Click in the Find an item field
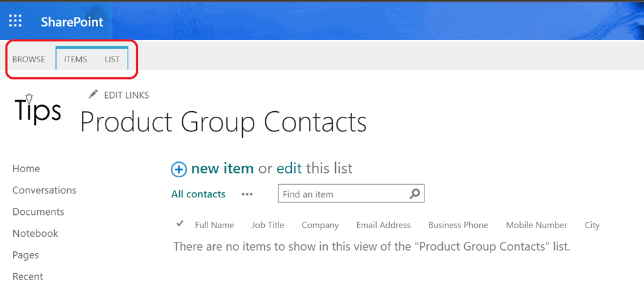Image resolution: width=644 pixels, height=284 pixels. pyautogui.click(x=342, y=194)
